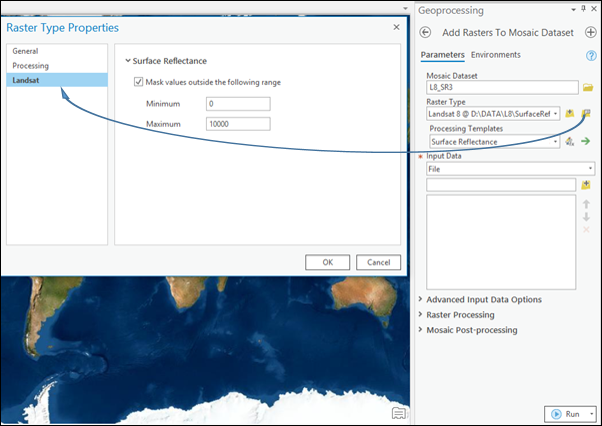The image size is (602, 426).
Task: Close the Raster Type Properties dialog
Action: point(394,26)
